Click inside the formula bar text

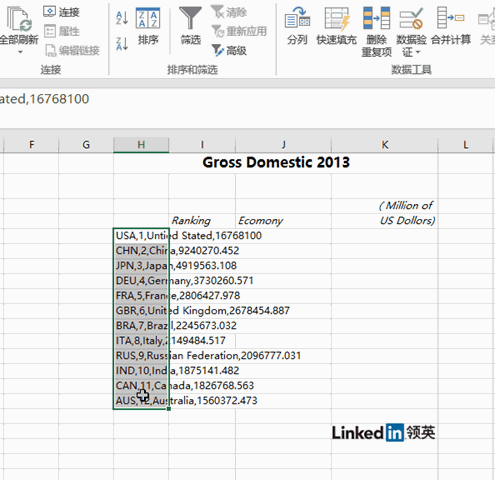[x=45, y=99]
